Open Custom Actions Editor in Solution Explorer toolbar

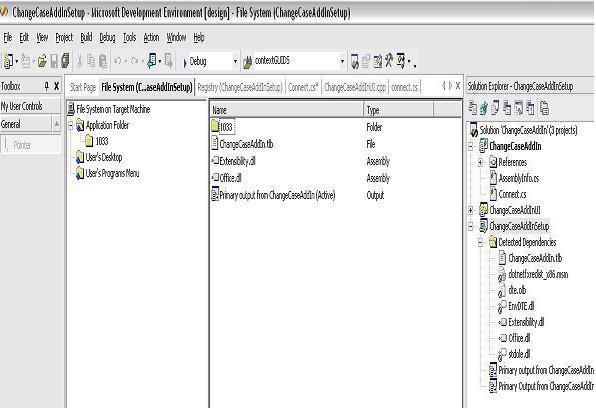(x=518, y=108)
